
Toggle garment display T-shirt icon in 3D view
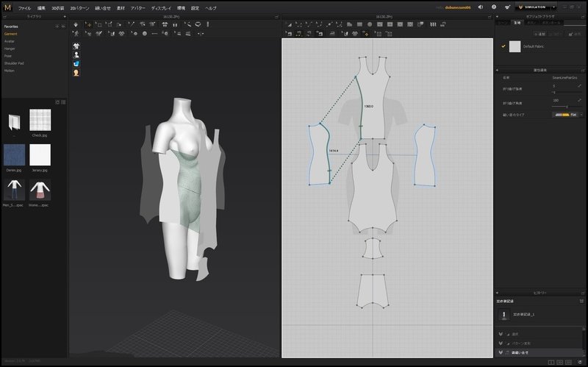pyautogui.click(x=76, y=46)
